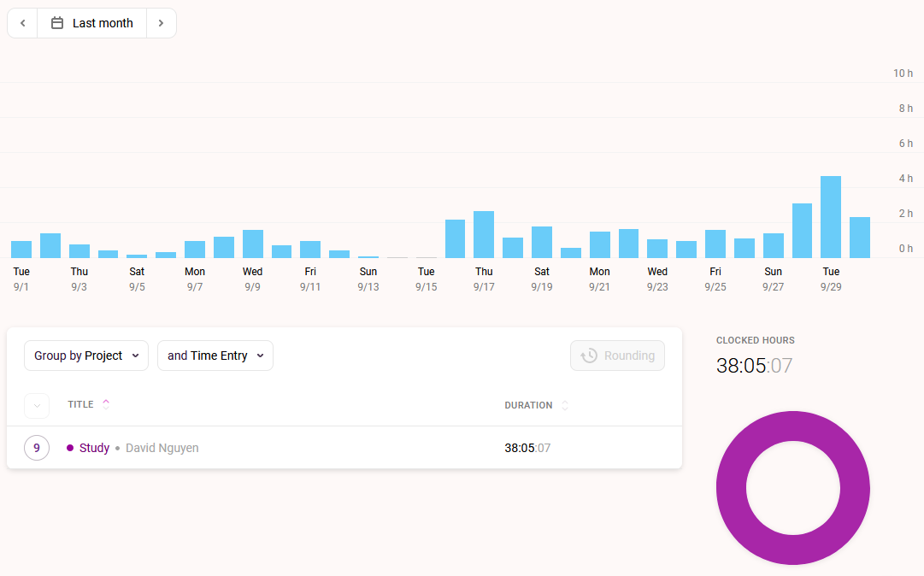Click the Rounding clock icon

[x=589, y=356]
